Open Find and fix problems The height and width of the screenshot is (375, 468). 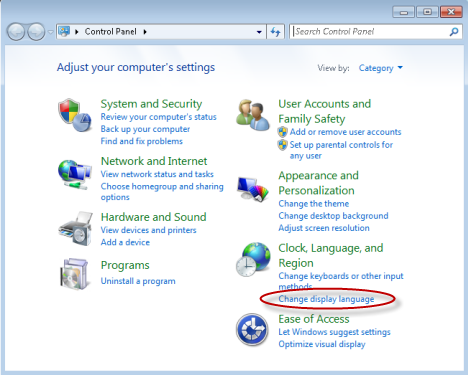click(142, 141)
